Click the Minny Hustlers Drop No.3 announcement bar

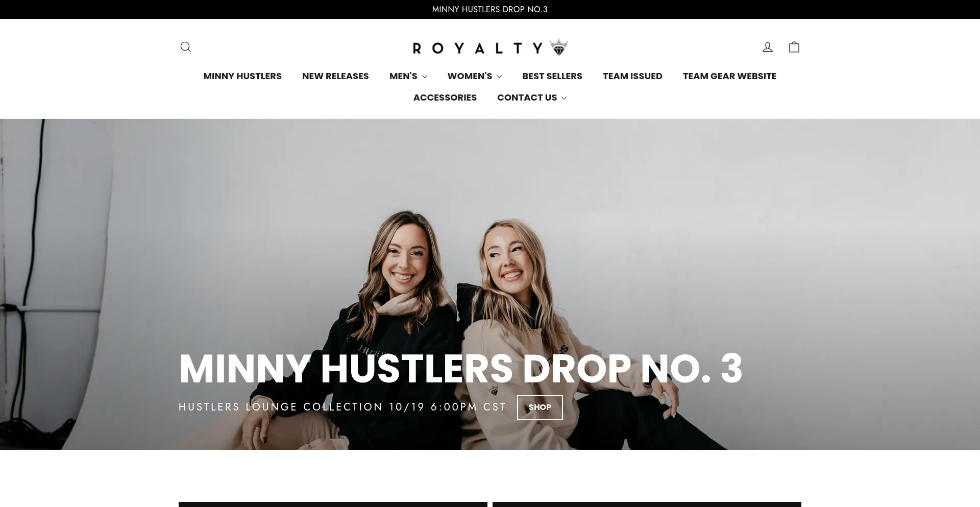490,9
